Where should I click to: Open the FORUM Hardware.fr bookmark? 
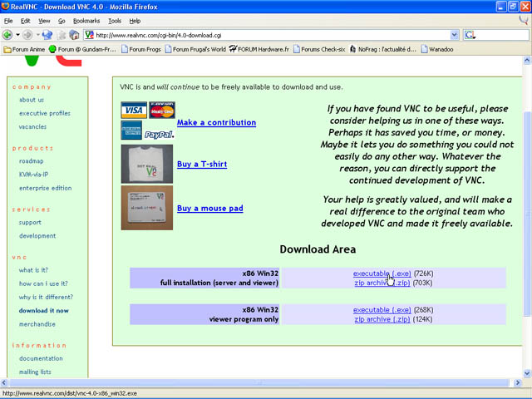tap(259, 50)
